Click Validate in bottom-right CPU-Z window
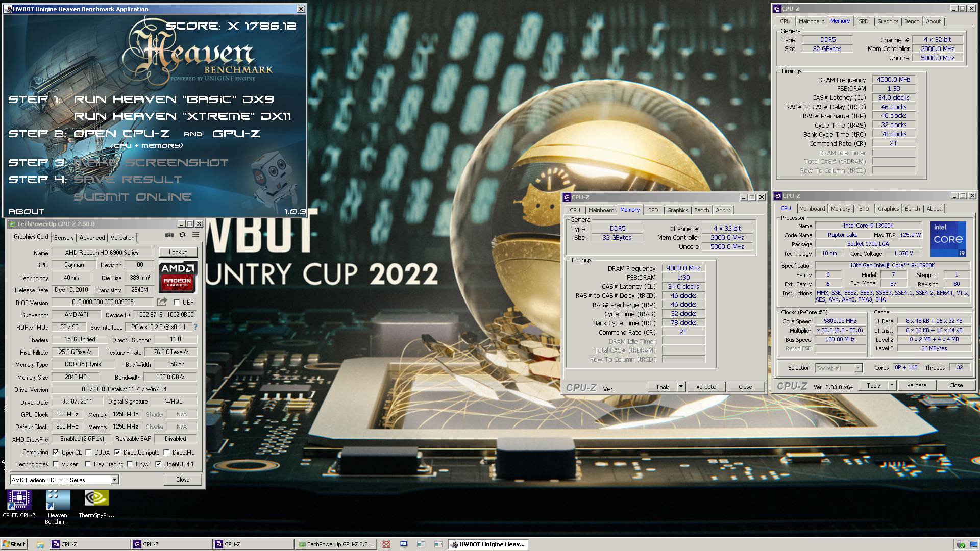This screenshot has width=980, height=551. [917, 385]
